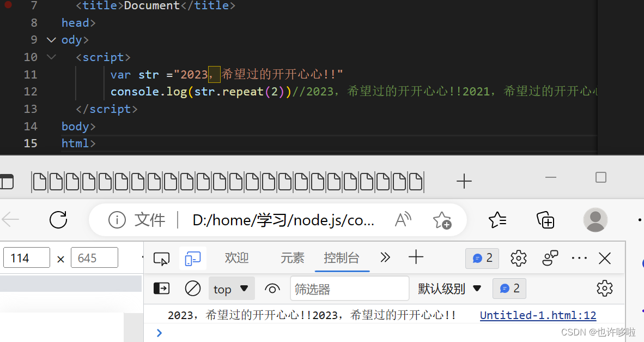
Task: Add a new DevTools tool tab
Action: pos(416,257)
